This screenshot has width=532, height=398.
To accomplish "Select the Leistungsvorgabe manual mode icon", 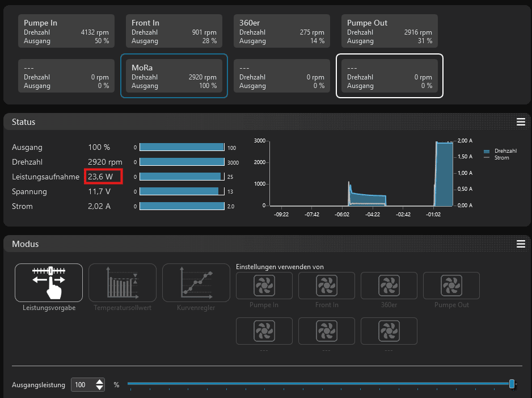I will click(x=49, y=283).
